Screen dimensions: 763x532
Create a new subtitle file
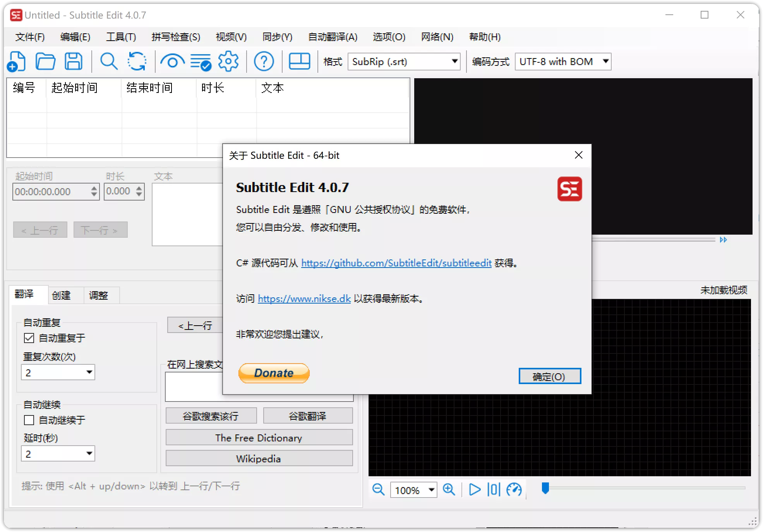coord(17,61)
